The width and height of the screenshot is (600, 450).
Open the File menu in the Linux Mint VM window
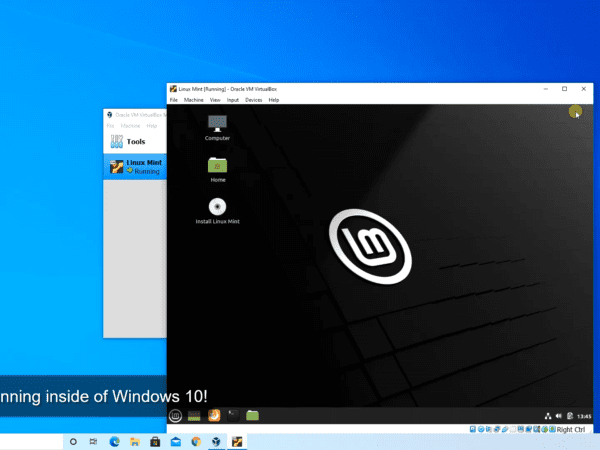click(174, 100)
